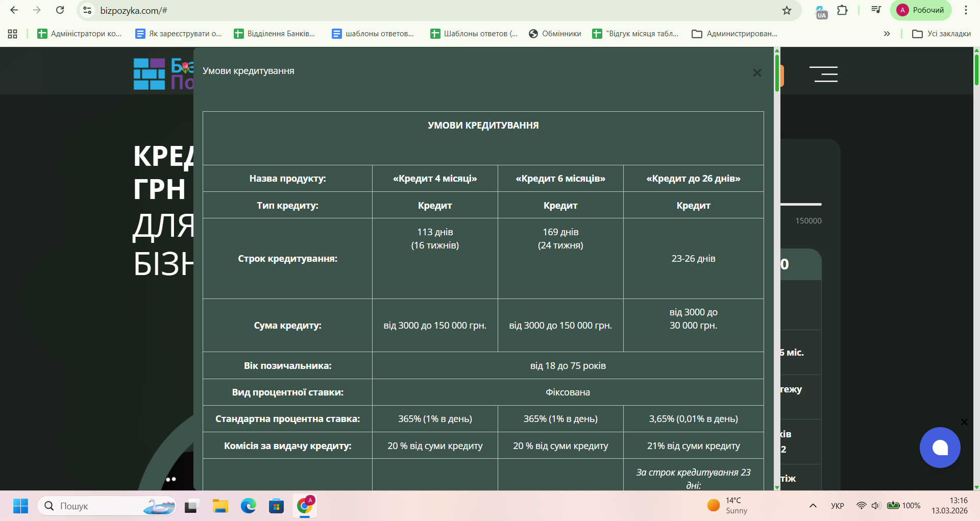
Task: Open the clock showing 13:16
Action: coord(949,506)
